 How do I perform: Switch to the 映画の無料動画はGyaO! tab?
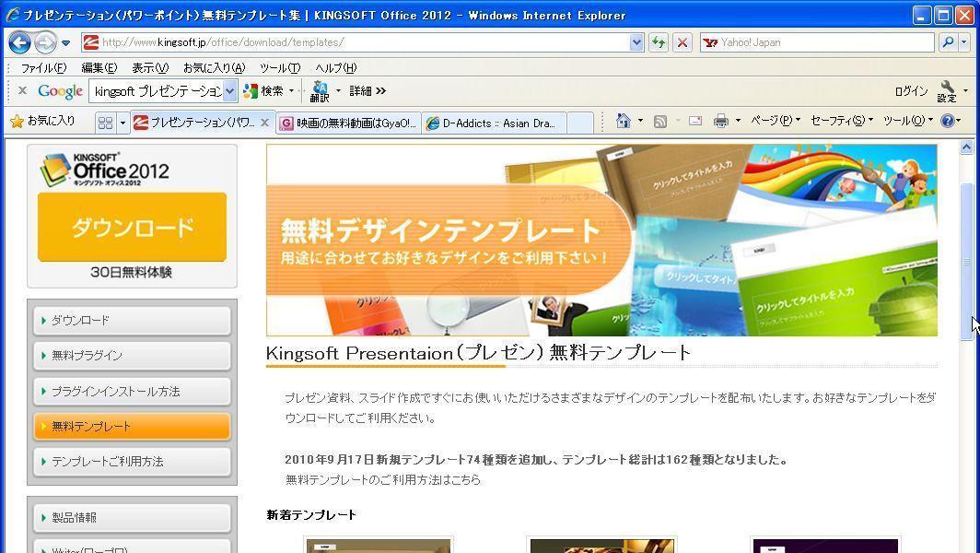pyautogui.click(x=349, y=124)
